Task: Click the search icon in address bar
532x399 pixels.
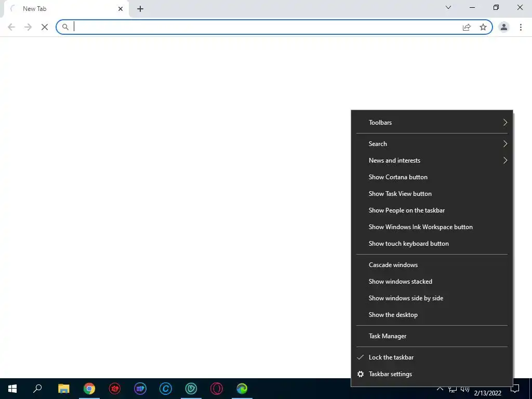Action: point(65,27)
